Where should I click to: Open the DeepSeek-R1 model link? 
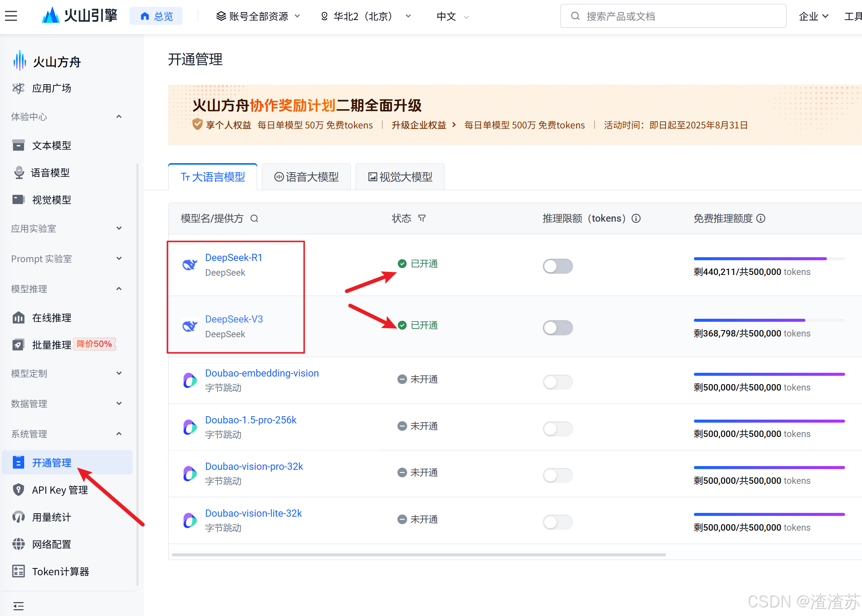[x=234, y=258]
